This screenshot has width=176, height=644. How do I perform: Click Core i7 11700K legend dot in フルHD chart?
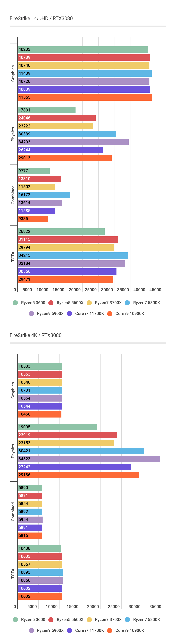tap(70, 314)
